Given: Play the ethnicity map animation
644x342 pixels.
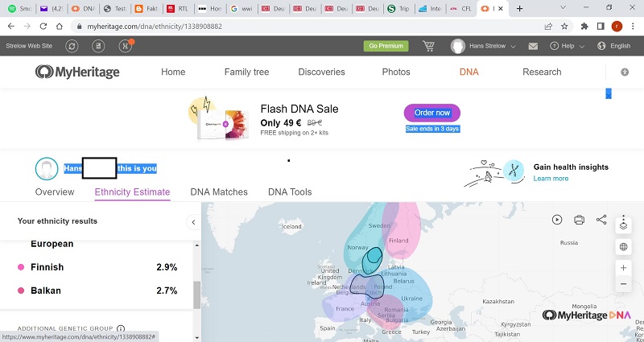Looking at the screenshot, I should [557, 220].
